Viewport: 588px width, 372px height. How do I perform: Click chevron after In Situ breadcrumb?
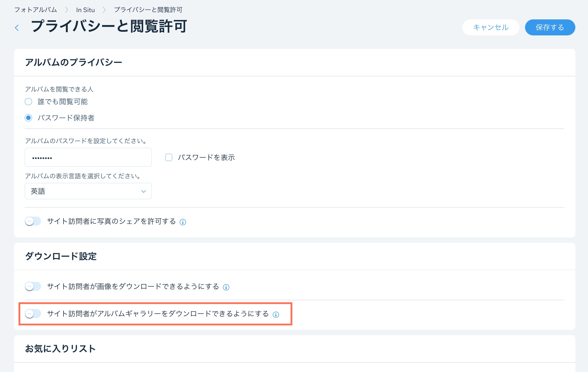[x=104, y=10]
